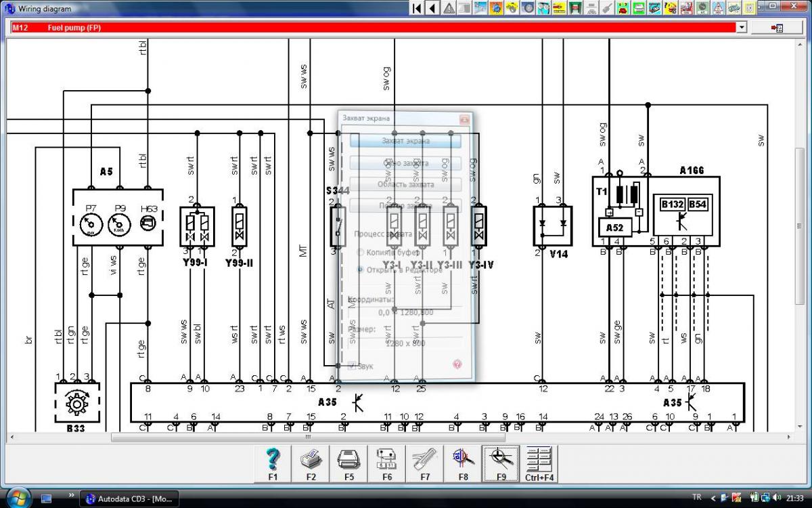Click the red-arrow button right of the dropdown
812x508 pixels.
(x=776, y=27)
